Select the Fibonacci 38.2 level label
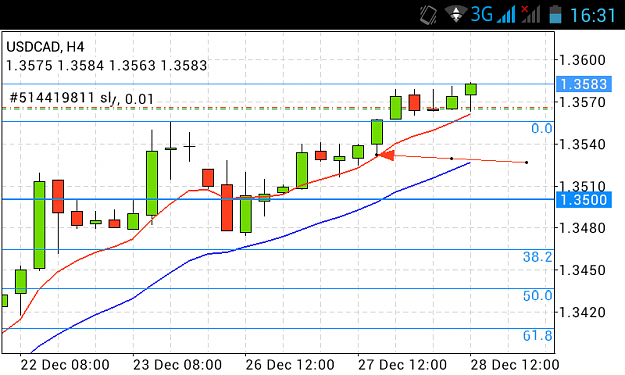 coord(538,257)
